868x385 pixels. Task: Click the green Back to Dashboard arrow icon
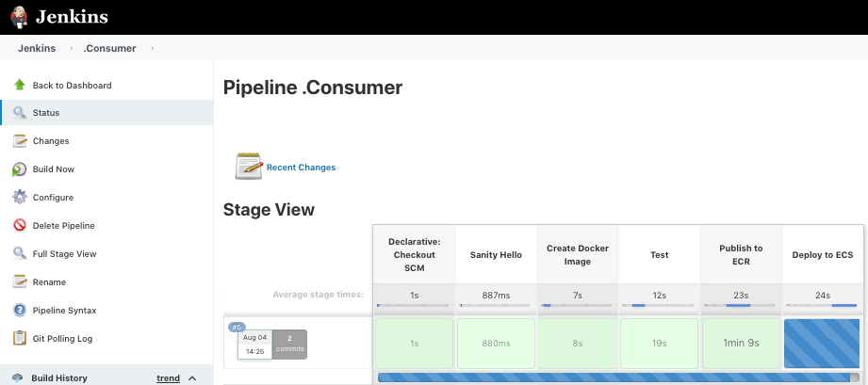(20, 85)
